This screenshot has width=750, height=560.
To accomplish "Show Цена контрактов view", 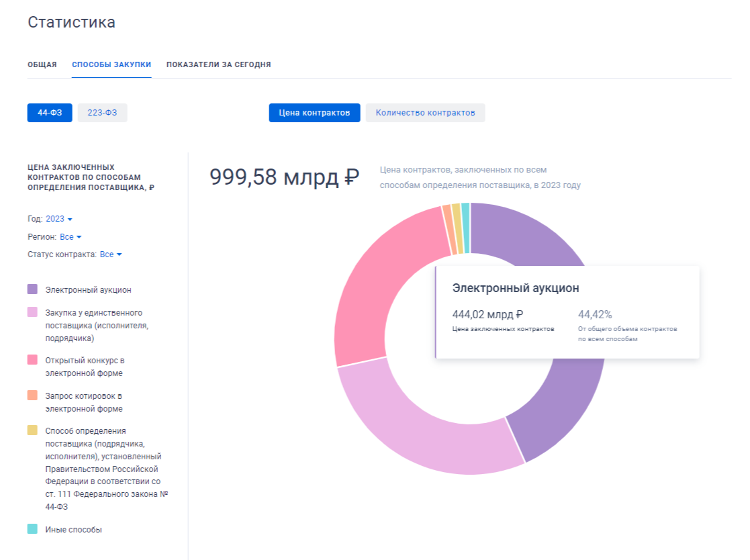I will (x=314, y=113).
